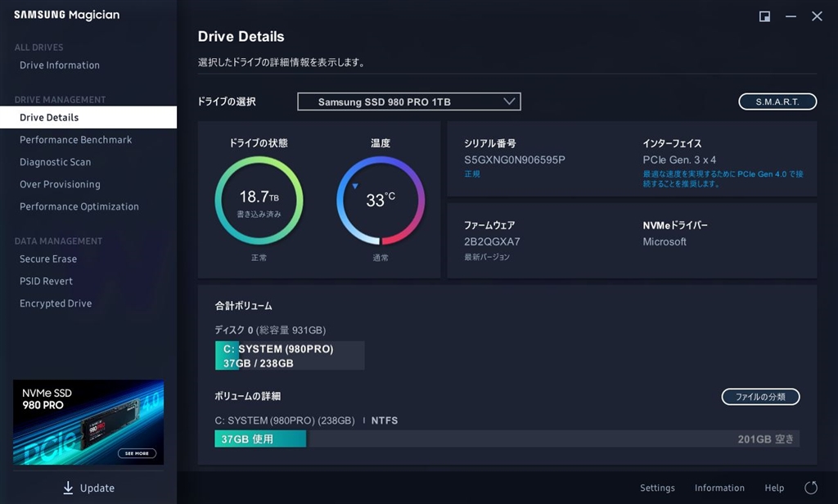
Task: Click the Help link
Action: (774, 488)
